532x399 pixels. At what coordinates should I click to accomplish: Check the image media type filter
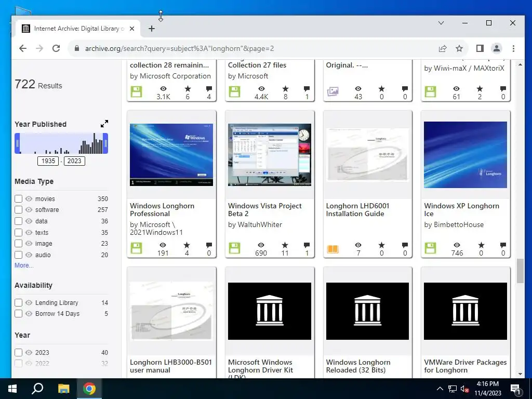[18, 243]
